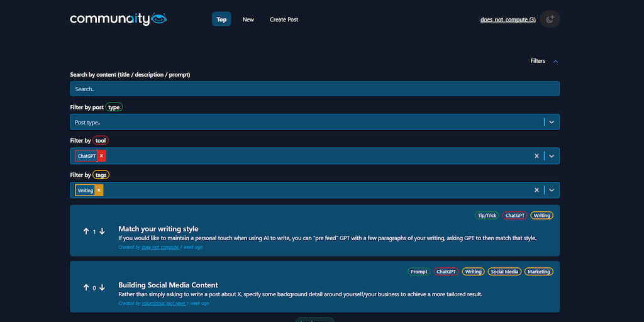
Task: Click the Tip/Trick type badge
Action: [487, 215]
